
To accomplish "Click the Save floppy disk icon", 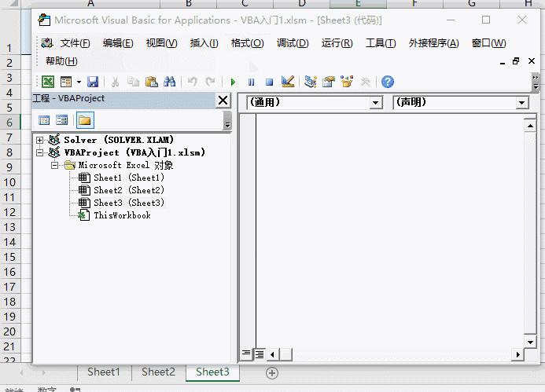I will 93,82.
